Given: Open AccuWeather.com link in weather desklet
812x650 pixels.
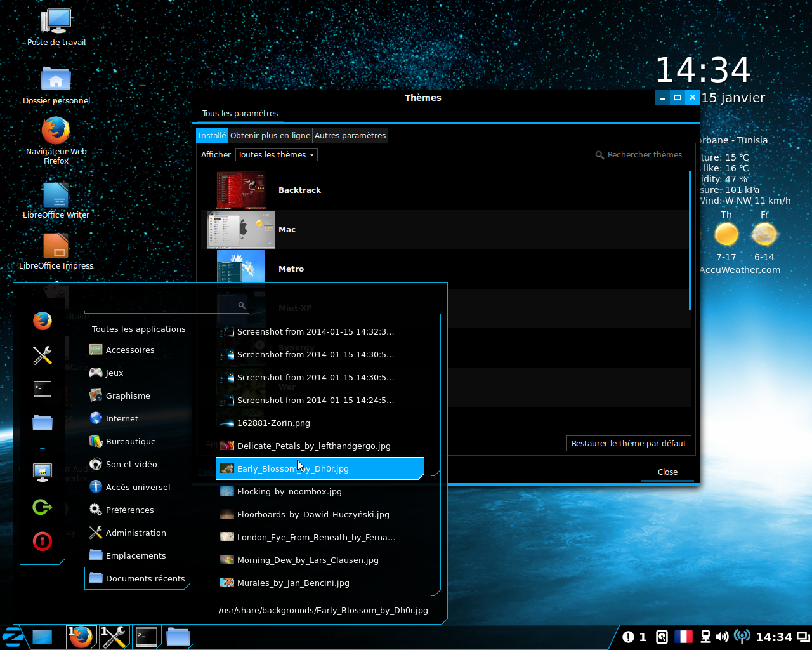Looking at the screenshot, I should pyautogui.click(x=740, y=270).
